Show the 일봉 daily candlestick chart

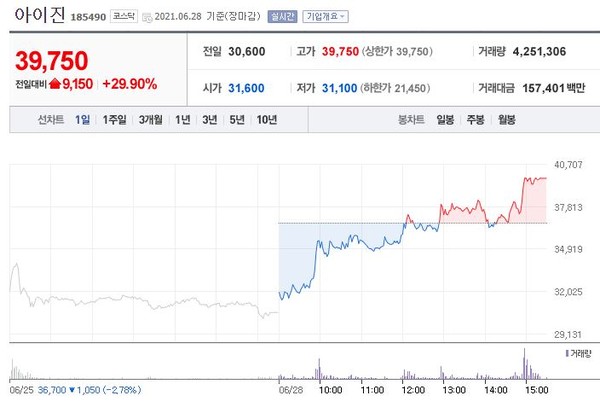pos(446,120)
